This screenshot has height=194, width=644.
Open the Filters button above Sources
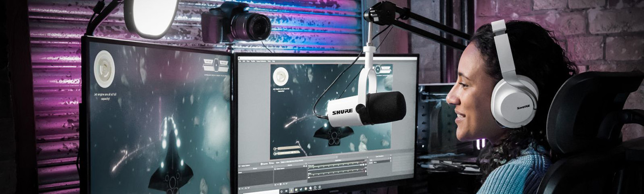[272, 163]
